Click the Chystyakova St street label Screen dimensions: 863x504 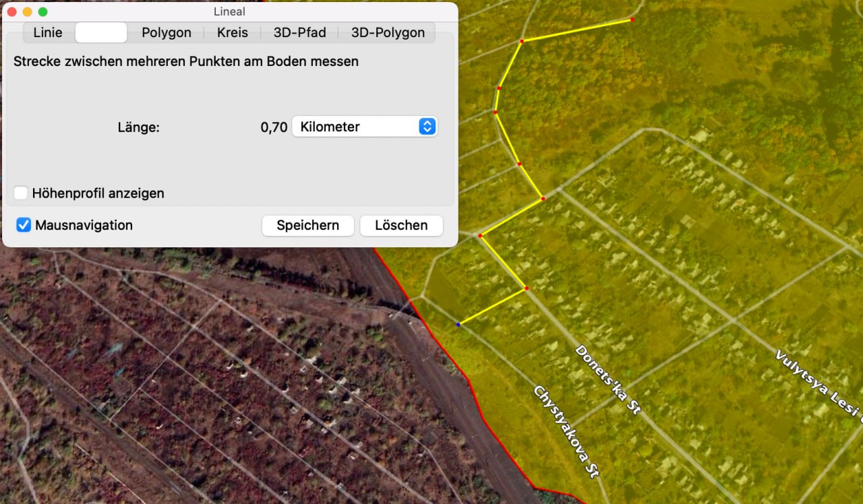[x=566, y=431]
